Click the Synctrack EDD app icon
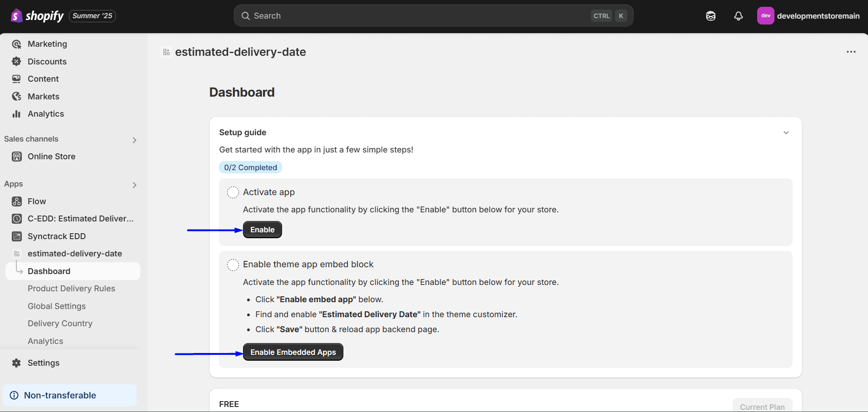The image size is (868, 412). point(17,236)
